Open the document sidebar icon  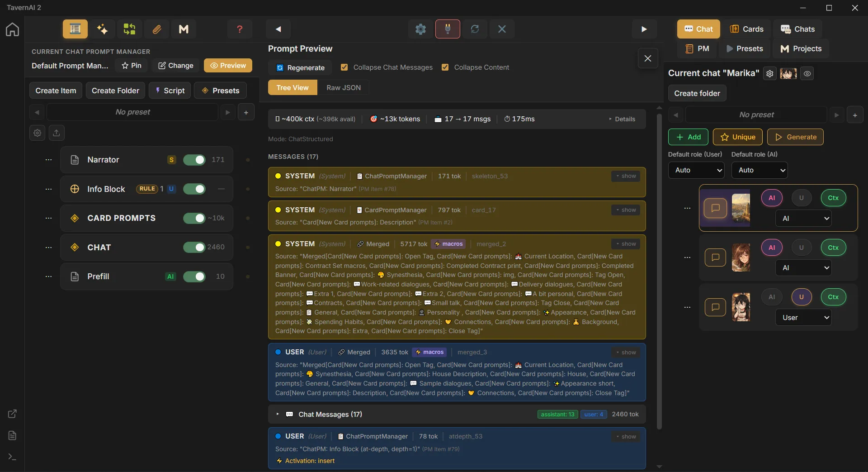click(x=12, y=435)
